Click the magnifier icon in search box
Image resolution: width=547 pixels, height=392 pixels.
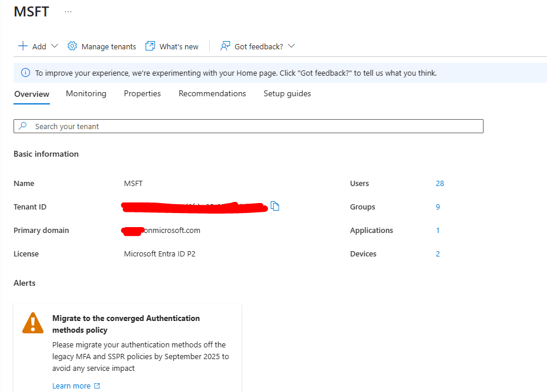pyautogui.click(x=23, y=126)
